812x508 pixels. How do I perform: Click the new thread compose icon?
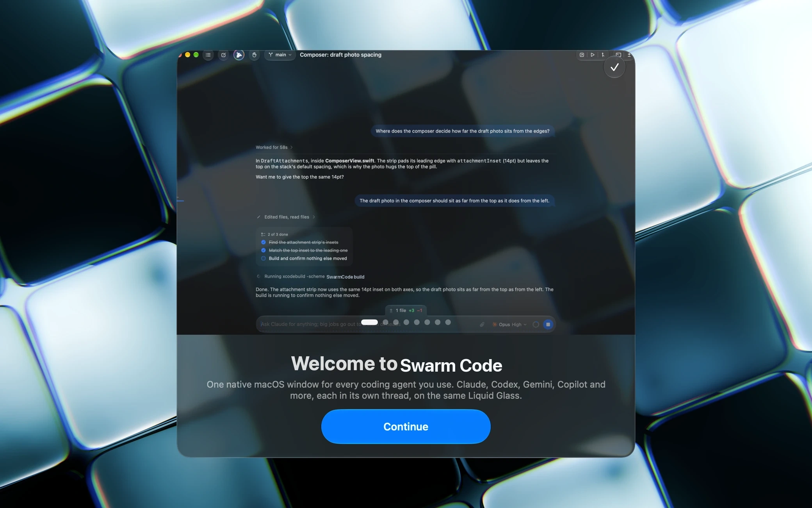[223, 55]
